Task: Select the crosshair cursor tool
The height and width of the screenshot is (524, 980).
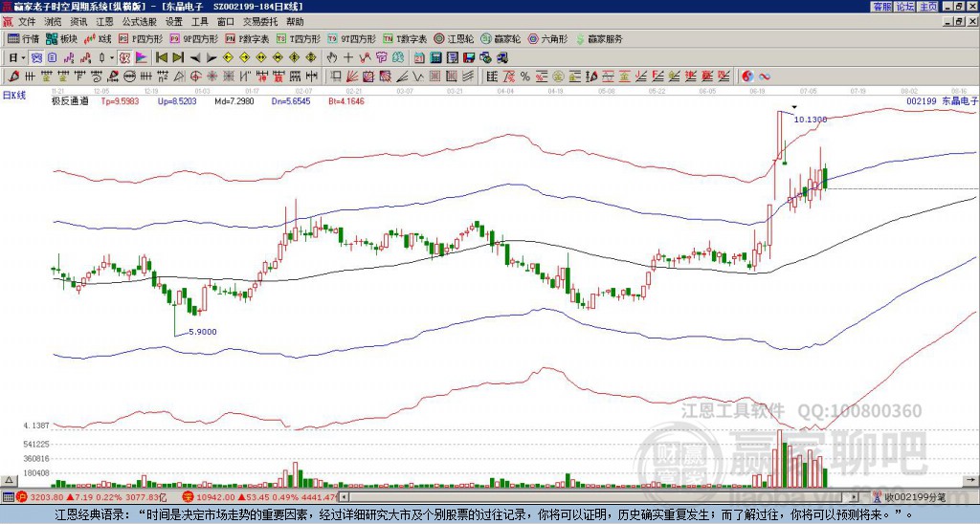Action: pos(348,58)
